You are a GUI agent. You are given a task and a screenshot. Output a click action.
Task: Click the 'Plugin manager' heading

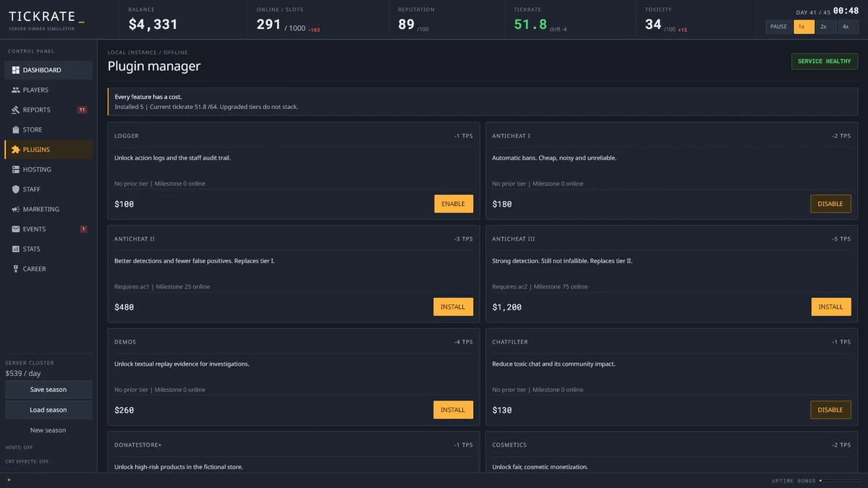154,67
